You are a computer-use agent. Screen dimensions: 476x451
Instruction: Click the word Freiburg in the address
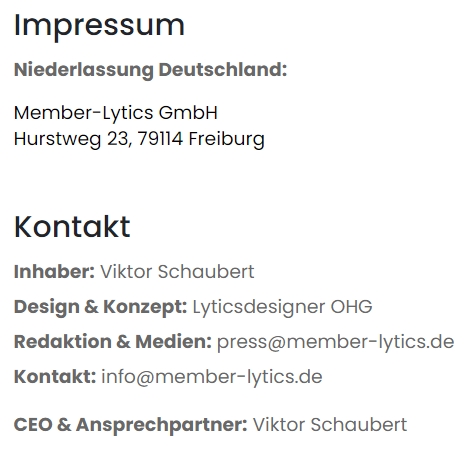[227, 139]
